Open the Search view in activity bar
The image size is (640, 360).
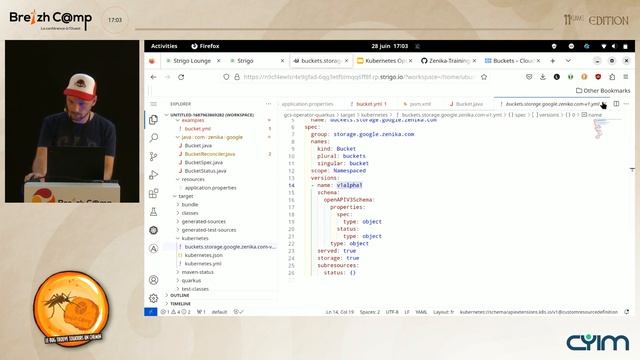click(153, 138)
